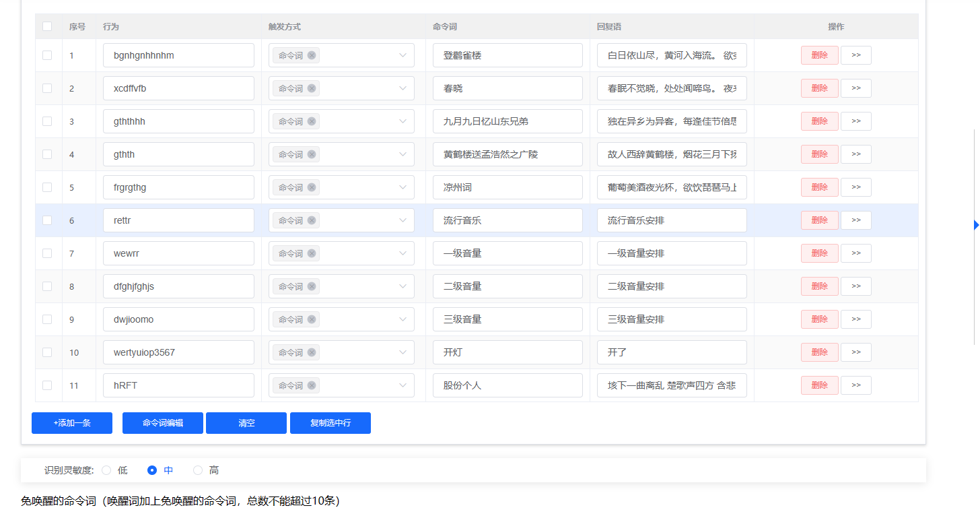Click the 行为 field containing bgnhgnhhnhm

tap(178, 55)
